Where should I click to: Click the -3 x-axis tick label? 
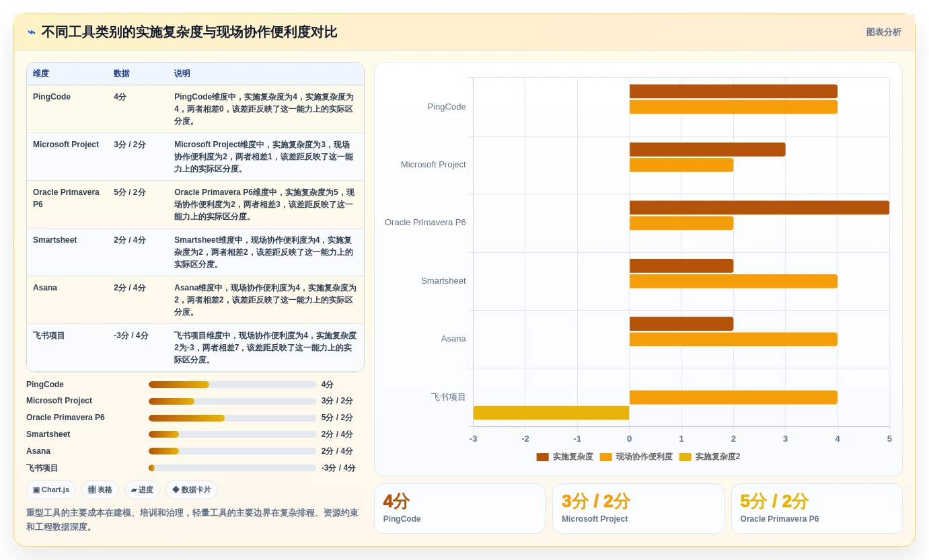point(474,439)
